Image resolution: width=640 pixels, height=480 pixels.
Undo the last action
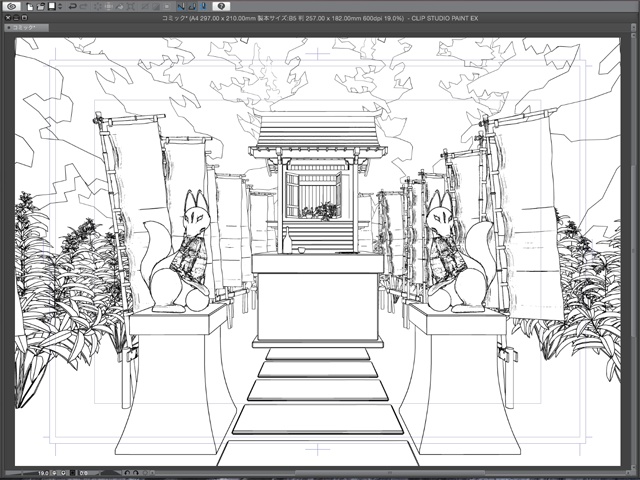click(73, 6)
